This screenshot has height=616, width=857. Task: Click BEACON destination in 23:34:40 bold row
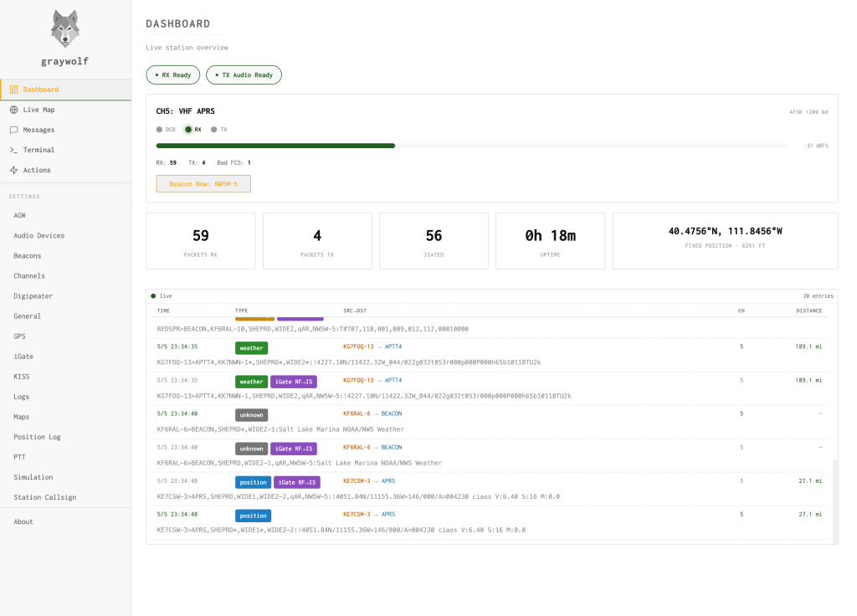pyautogui.click(x=392, y=413)
